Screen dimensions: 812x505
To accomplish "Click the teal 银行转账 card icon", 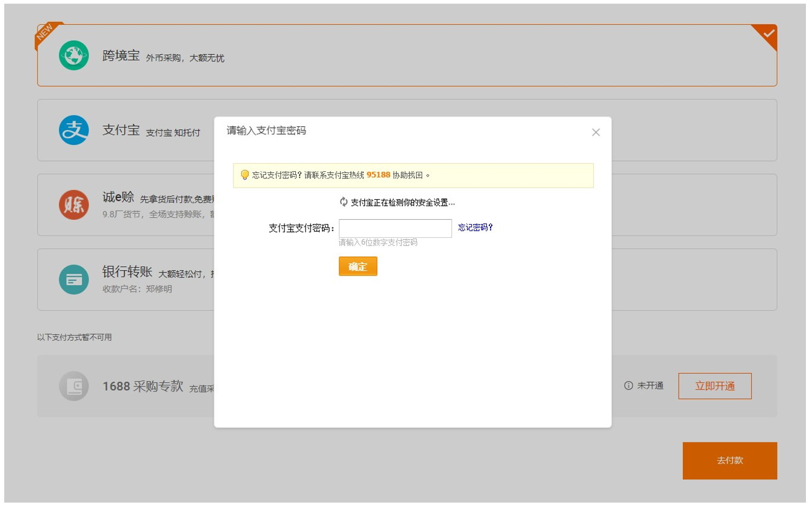I will tap(74, 280).
